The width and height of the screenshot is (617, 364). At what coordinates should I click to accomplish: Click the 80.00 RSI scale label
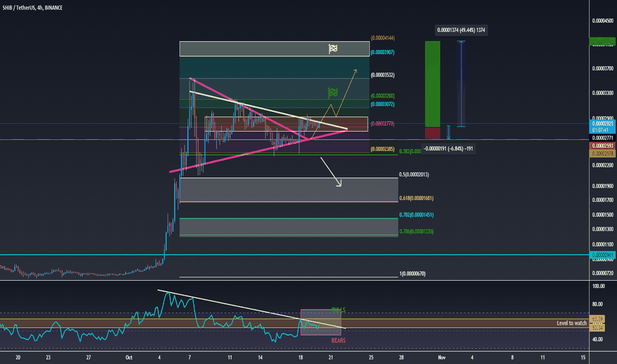[x=598, y=304]
